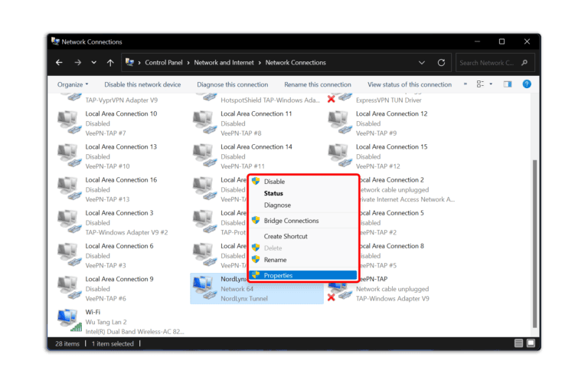The width and height of the screenshot is (588, 384).
Task: Click Diagnose this connection
Action: coord(233,84)
